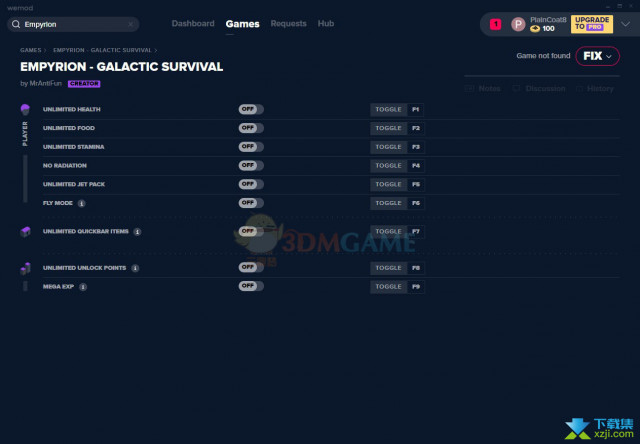
Task: Click the Upgrade to Pro button
Action: coord(592,24)
